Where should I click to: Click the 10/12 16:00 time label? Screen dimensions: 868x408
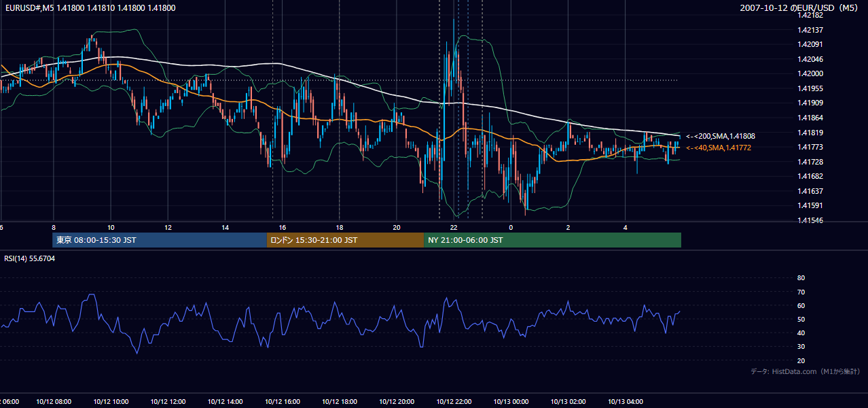point(282,401)
